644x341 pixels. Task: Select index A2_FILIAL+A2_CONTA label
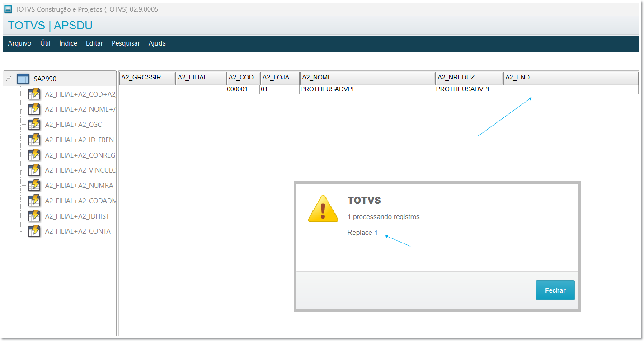[78, 231]
